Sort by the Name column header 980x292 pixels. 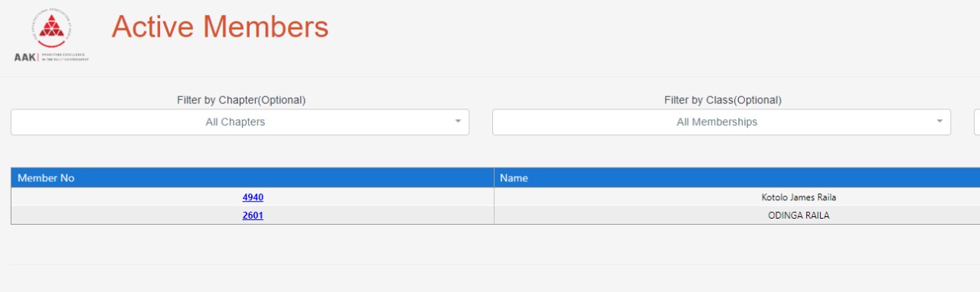click(737, 178)
